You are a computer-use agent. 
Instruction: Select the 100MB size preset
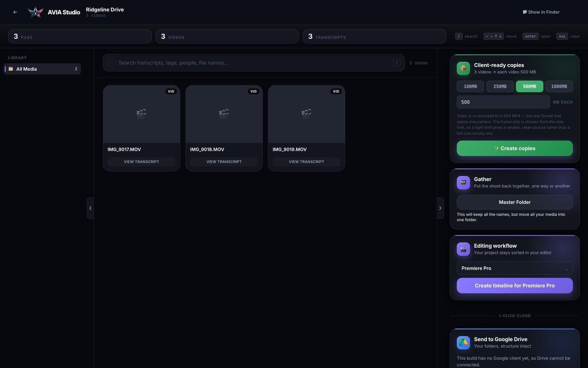[x=470, y=87]
